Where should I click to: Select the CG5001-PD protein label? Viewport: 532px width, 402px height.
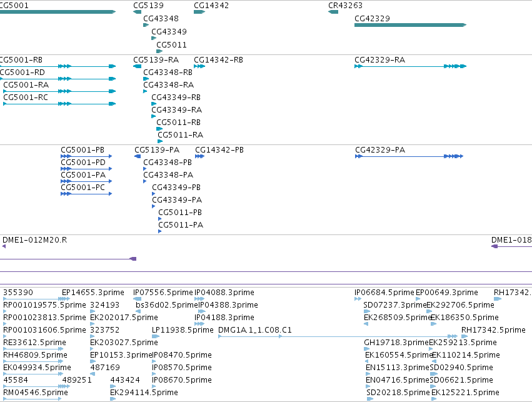point(83,163)
